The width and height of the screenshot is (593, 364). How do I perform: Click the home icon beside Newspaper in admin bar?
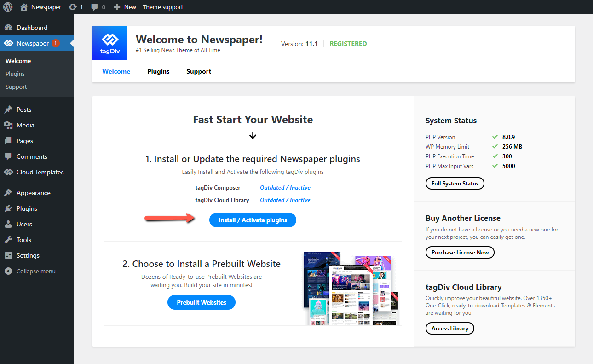click(x=24, y=7)
